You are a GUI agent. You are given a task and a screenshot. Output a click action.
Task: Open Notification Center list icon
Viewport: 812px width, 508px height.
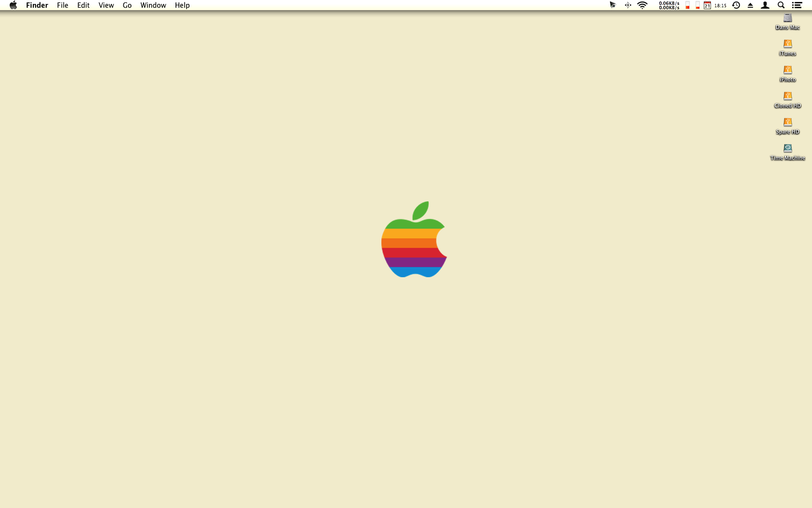(797, 5)
